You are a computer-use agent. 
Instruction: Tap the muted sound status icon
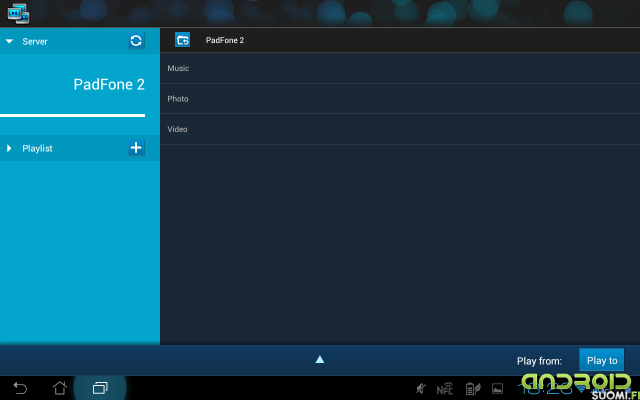[x=420, y=389]
